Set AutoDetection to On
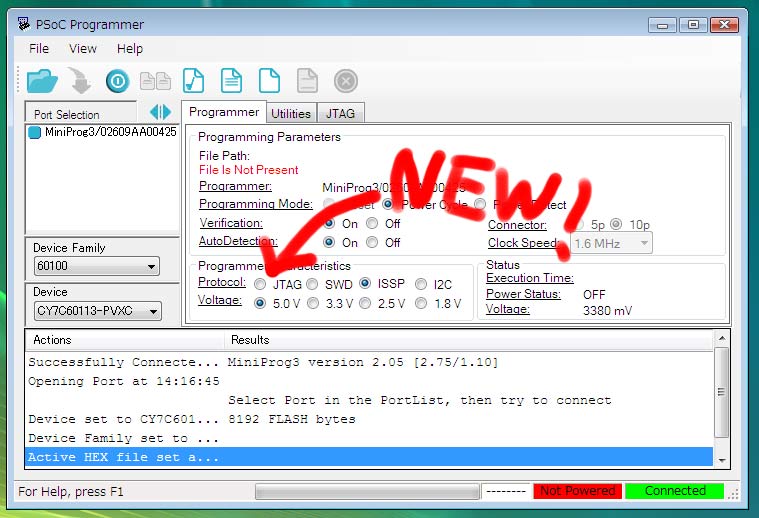Viewport: 759px width, 518px height. 329,242
